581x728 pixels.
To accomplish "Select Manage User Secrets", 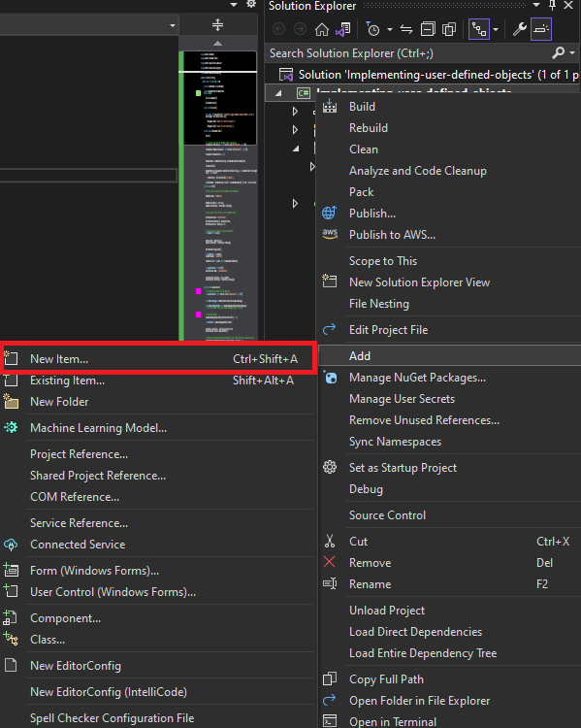I will click(x=402, y=399).
